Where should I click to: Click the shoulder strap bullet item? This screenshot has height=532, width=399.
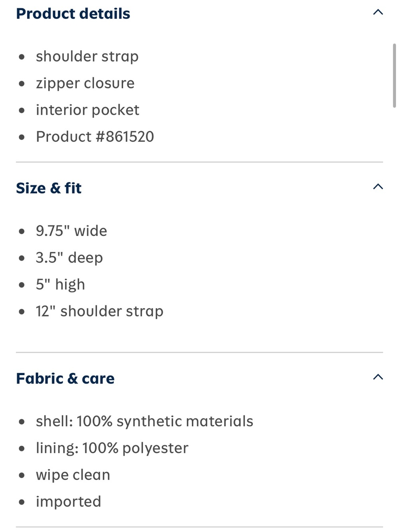87,56
